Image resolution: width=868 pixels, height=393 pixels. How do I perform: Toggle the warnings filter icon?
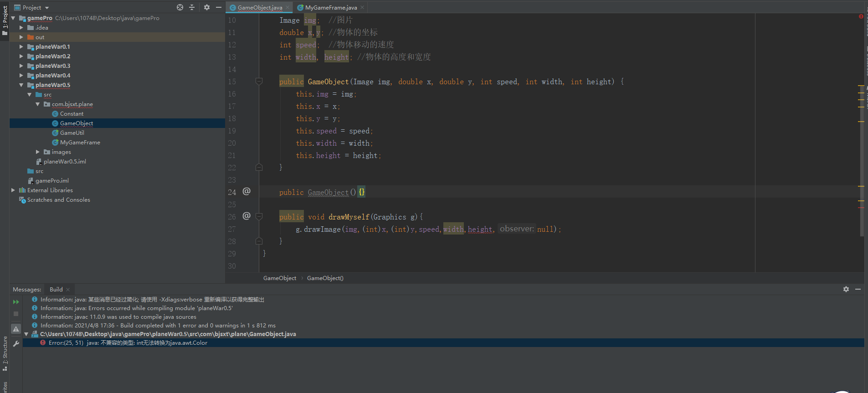click(16, 329)
